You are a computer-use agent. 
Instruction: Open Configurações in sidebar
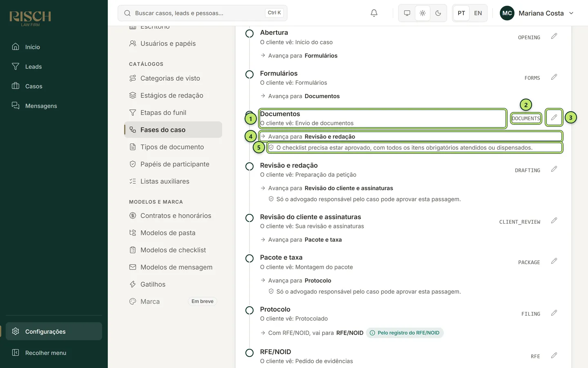point(54,331)
